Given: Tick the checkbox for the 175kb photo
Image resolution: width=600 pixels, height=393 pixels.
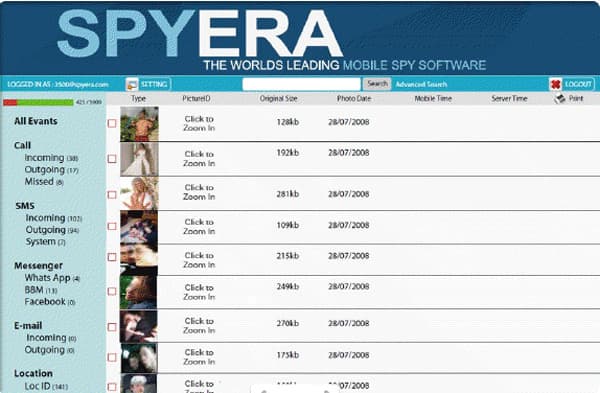Looking at the screenshot, I should [112, 357].
